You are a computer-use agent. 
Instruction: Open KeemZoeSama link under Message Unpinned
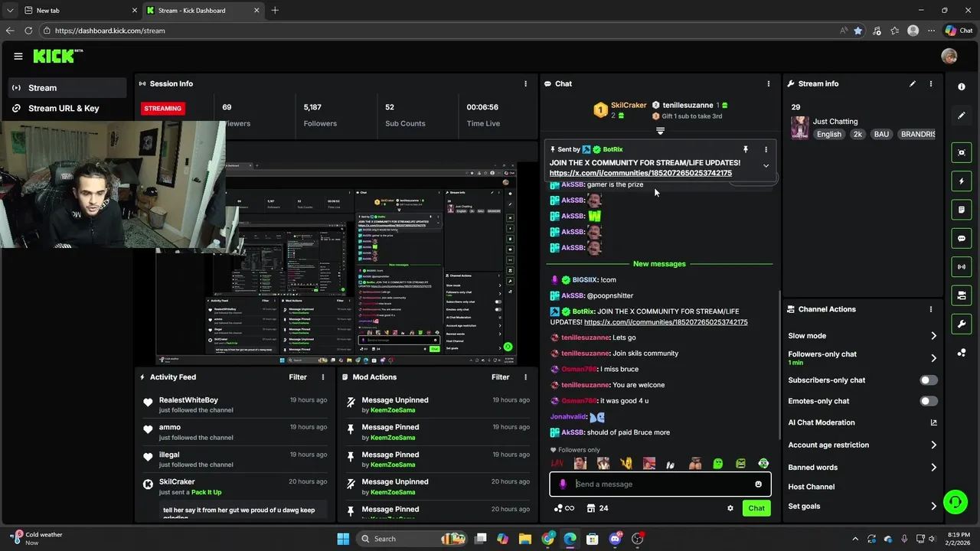tap(393, 410)
